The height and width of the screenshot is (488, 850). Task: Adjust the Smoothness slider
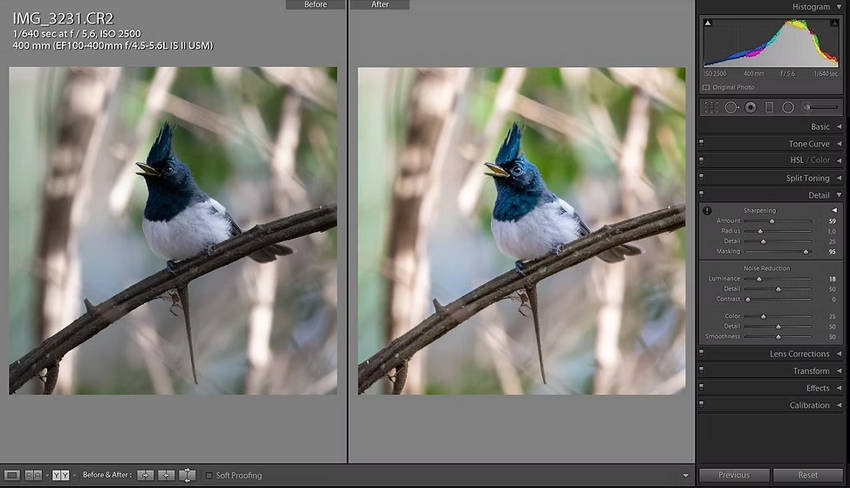click(778, 337)
